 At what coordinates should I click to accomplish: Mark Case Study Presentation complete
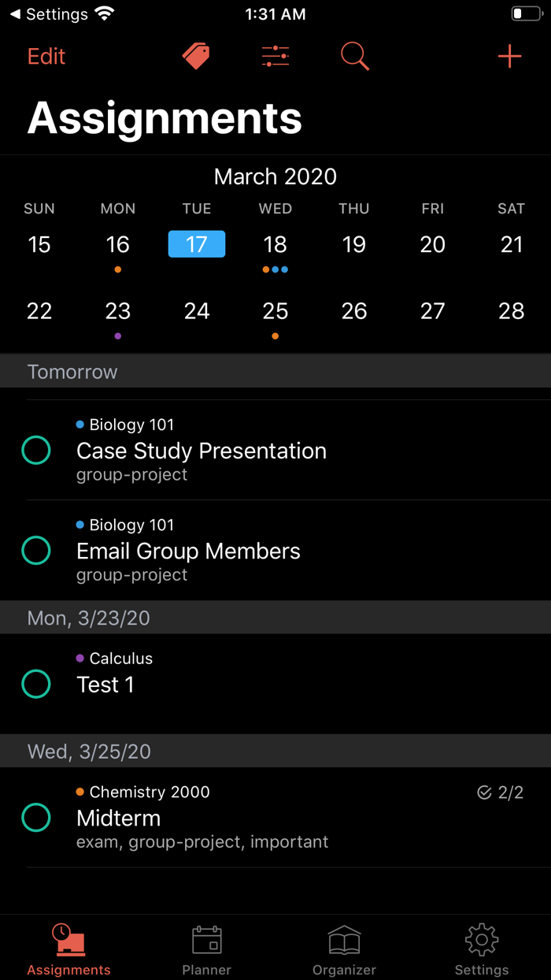(36, 451)
